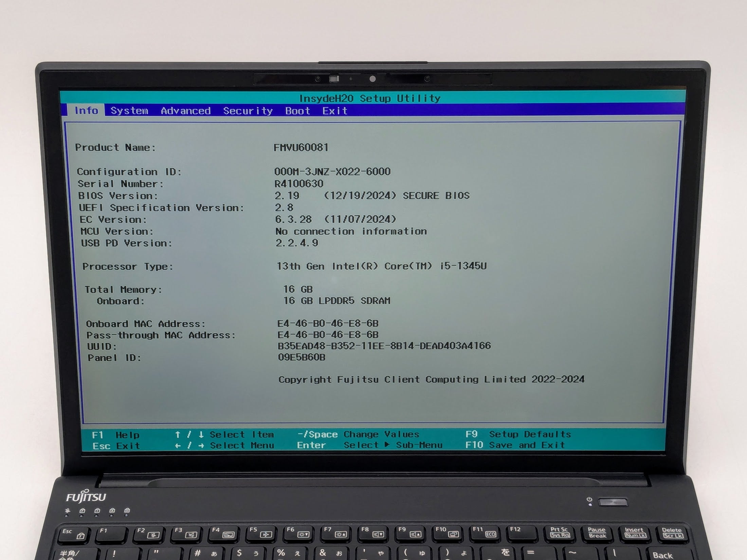
Task: Click Onboard 16 GB LPDDR5 SDRAM
Action: (x=337, y=301)
